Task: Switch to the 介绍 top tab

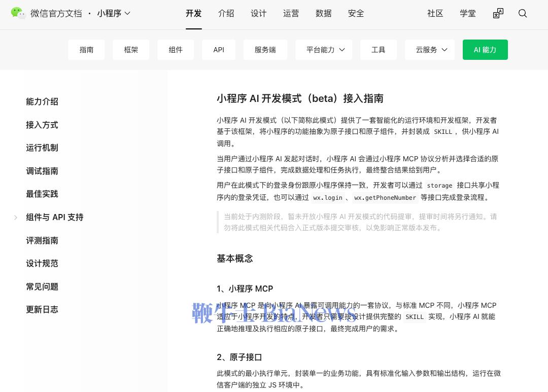Action: coord(226,13)
